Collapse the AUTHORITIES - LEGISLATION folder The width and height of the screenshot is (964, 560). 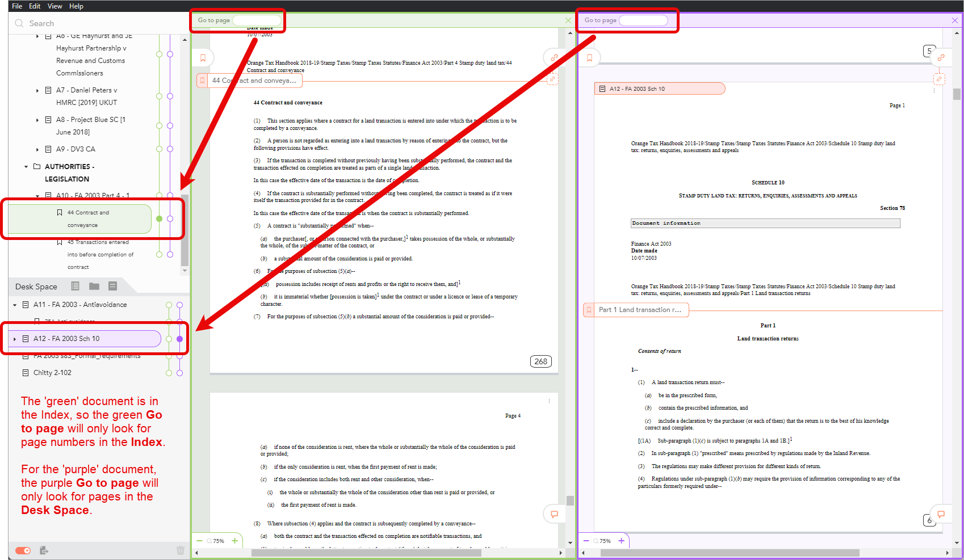[26, 166]
